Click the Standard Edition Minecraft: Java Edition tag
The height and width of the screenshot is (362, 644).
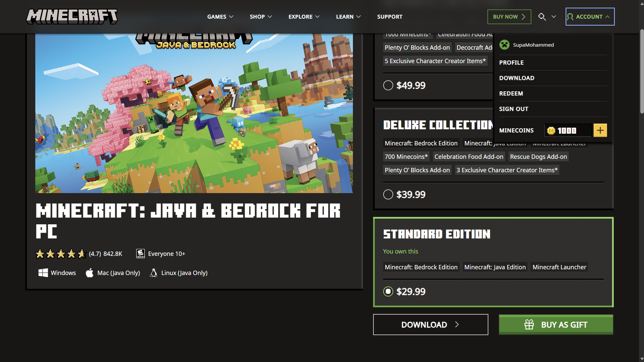tap(495, 267)
